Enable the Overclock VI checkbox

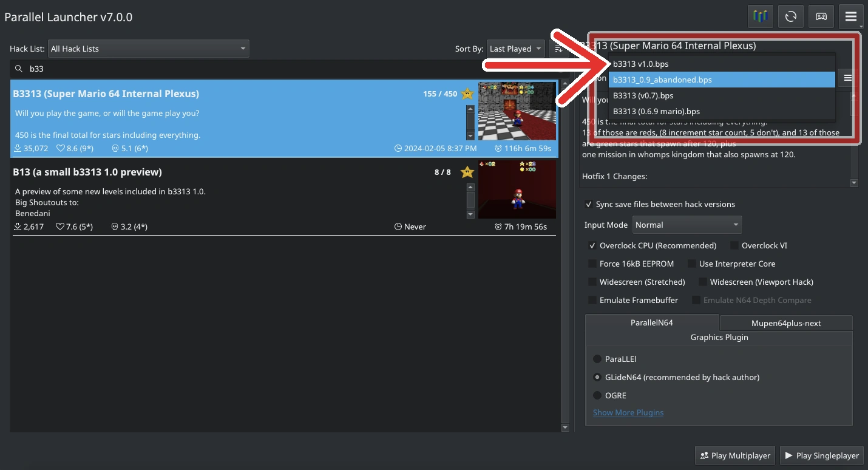coord(734,245)
